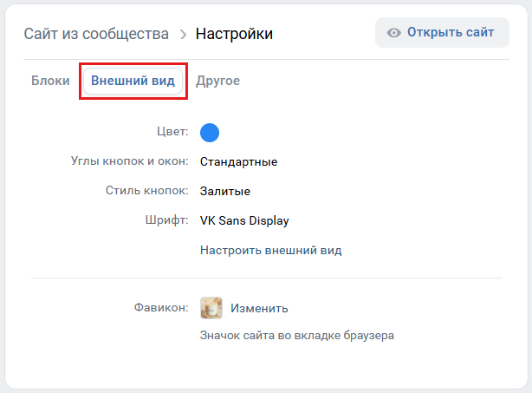
Task: Pick the blue Цвет color circle
Action: coord(210,132)
